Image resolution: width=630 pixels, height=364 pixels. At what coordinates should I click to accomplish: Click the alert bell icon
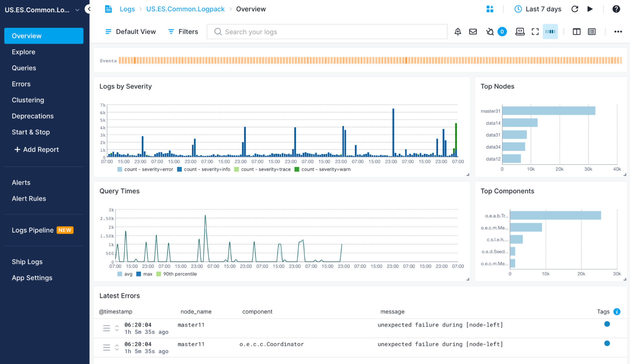pos(458,32)
